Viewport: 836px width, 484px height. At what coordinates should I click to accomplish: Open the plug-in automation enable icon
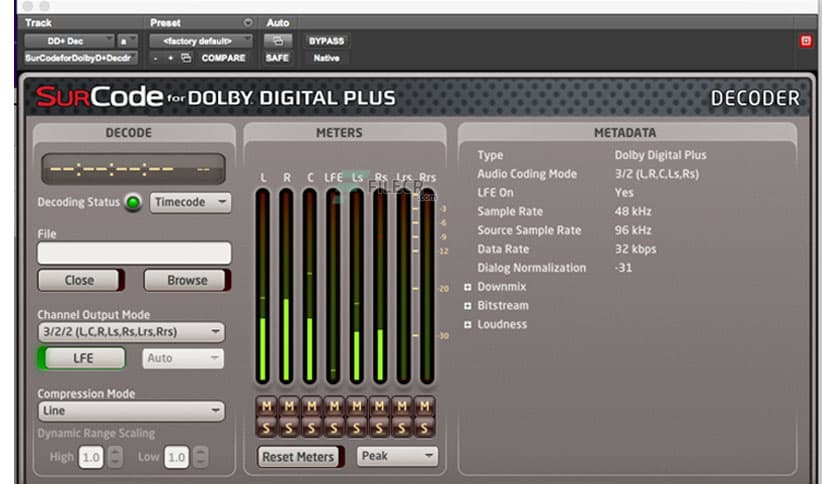coord(278,41)
